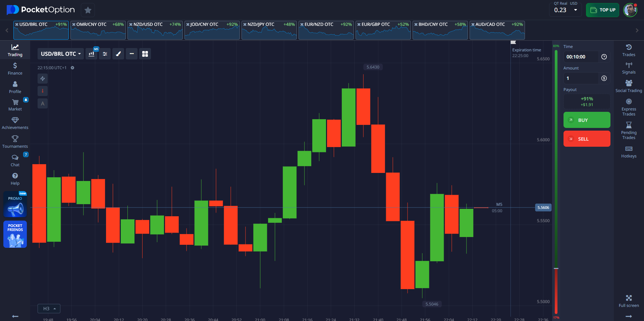Open the multi-chart grid layout icon
Viewport: 644px width, 321px height.
click(145, 54)
